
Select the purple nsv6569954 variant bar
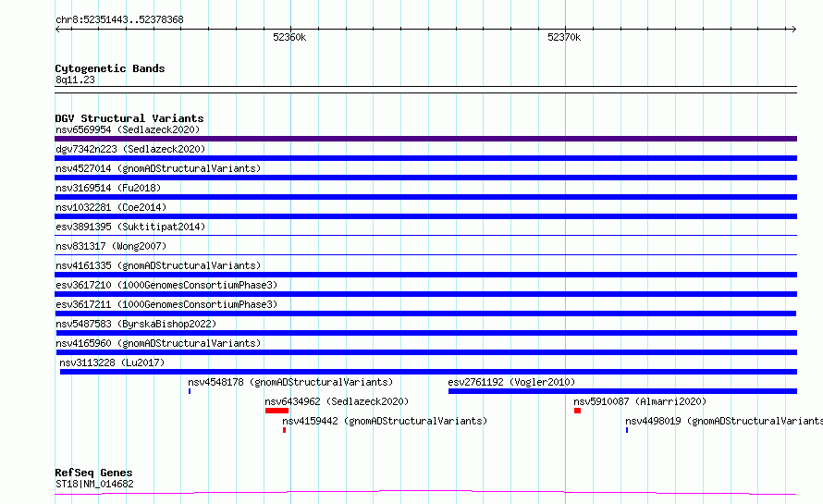click(x=425, y=139)
